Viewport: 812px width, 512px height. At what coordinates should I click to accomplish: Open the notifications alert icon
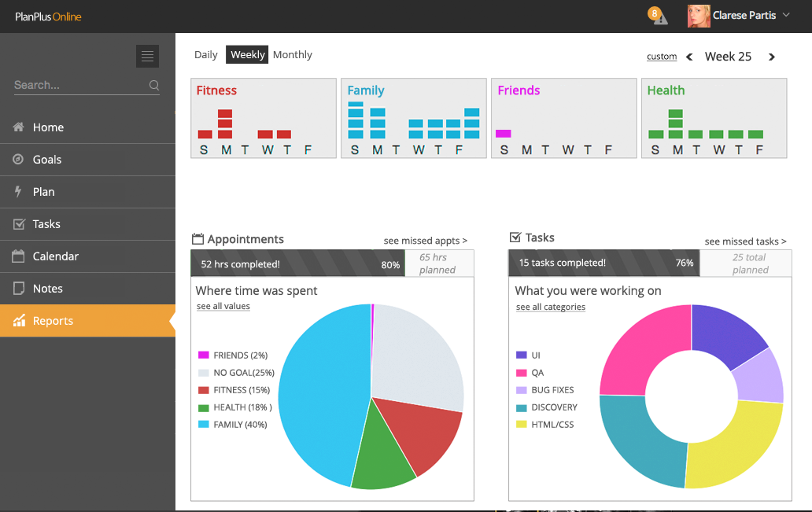pyautogui.click(x=659, y=16)
